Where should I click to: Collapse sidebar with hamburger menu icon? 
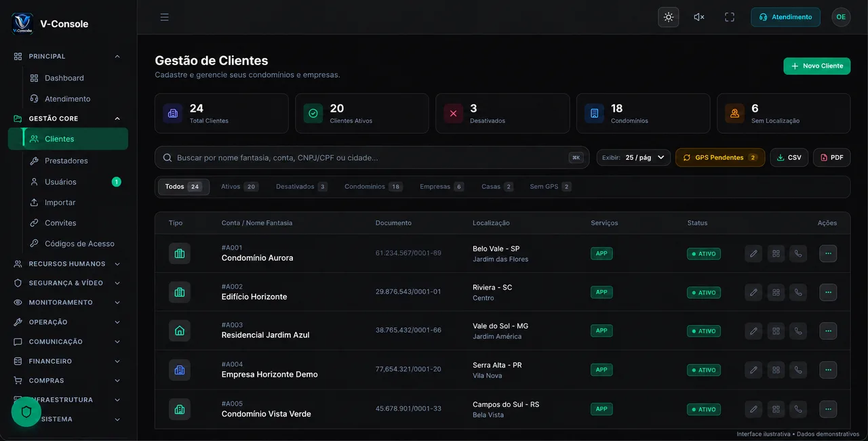pyautogui.click(x=165, y=17)
